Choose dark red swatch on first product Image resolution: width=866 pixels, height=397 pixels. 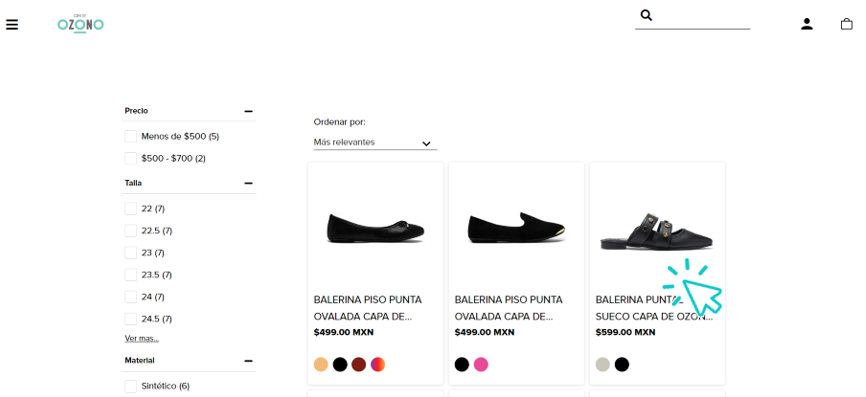click(359, 364)
